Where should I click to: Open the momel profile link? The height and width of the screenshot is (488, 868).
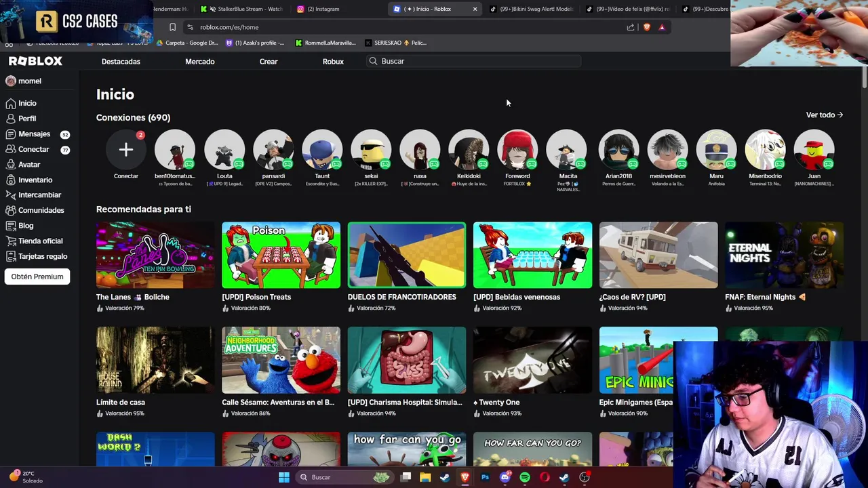pos(24,81)
